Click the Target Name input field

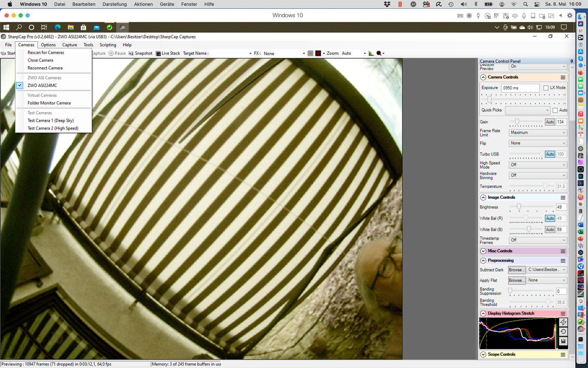230,54
